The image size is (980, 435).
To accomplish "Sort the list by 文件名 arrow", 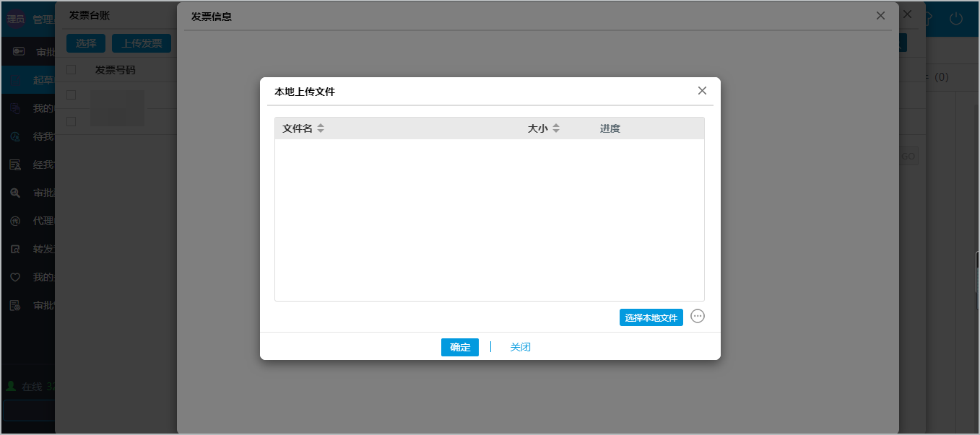I will pos(321,128).
